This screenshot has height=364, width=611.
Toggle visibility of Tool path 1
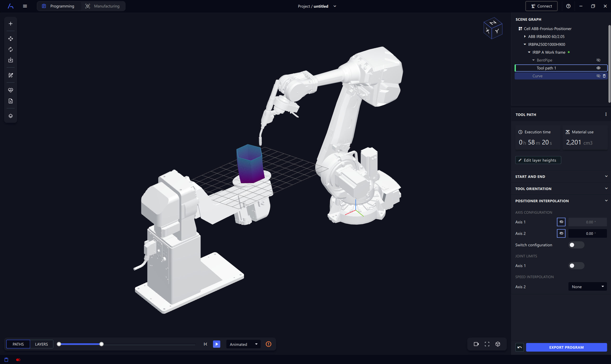598,68
